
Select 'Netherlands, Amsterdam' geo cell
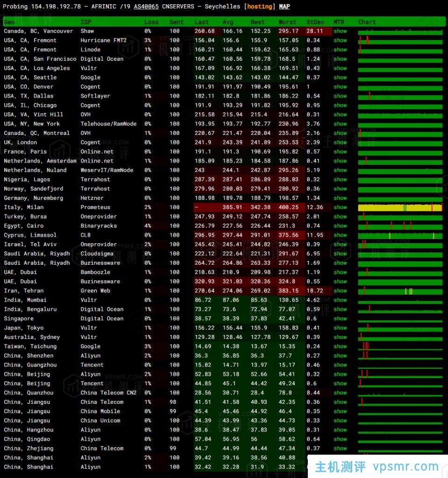tap(40, 161)
